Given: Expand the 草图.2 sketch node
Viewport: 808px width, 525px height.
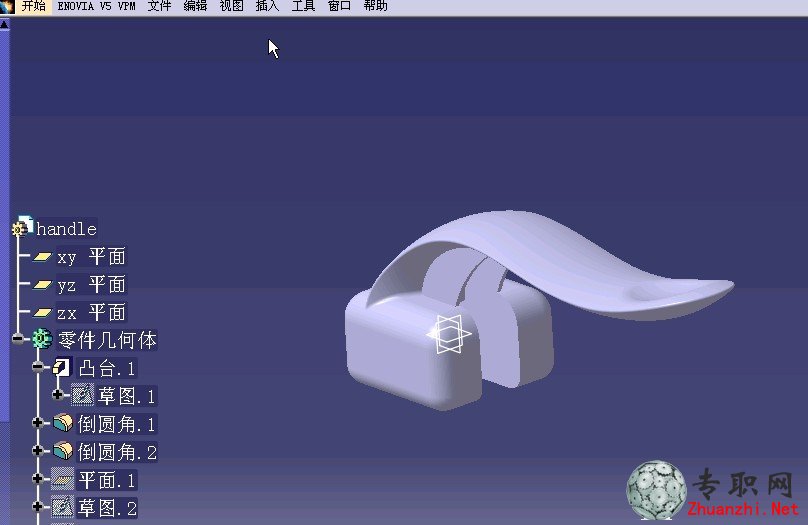Looking at the screenshot, I should 38,506.
